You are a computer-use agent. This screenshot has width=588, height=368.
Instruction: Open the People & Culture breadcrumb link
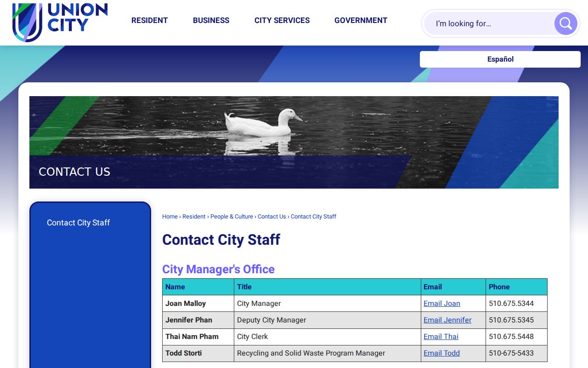(x=232, y=217)
